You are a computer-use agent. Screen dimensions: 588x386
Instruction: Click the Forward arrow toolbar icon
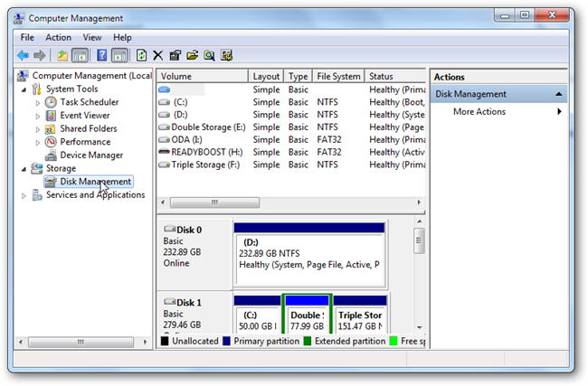pos(40,56)
